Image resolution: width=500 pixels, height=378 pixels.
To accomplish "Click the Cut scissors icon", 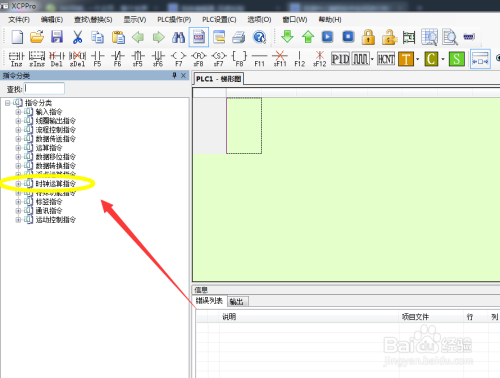I will tap(77, 37).
